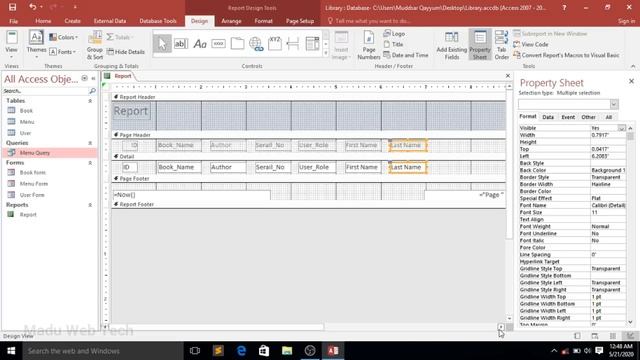Screen dimensions: 640x360
Task: Switch to Event tab in Property Sheet
Action: pyautogui.click(x=568, y=118)
